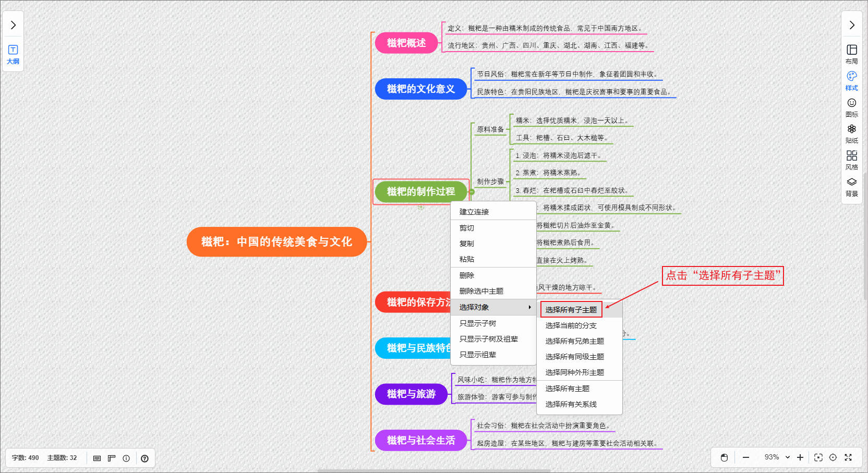
Task: Open the 背景 background panel
Action: point(851,187)
